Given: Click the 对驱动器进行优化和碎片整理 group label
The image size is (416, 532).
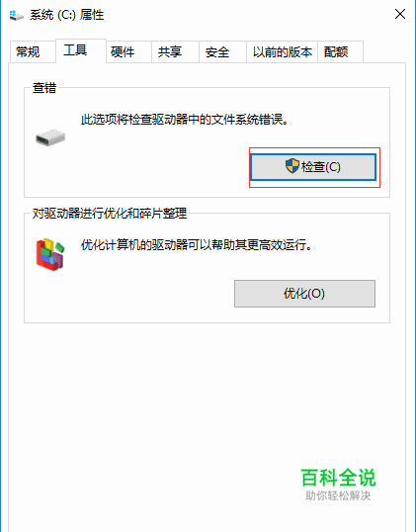Looking at the screenshot, I should click(x=110, y=214).
